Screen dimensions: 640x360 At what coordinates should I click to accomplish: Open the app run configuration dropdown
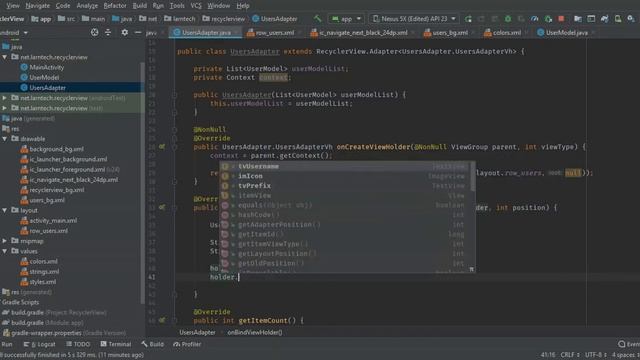346,19
